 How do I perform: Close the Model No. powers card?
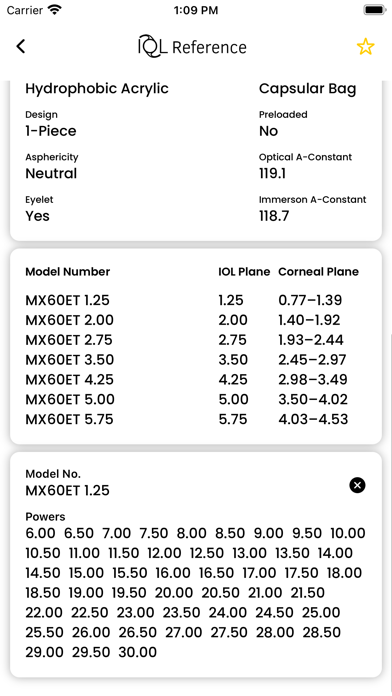coord(357,485)
